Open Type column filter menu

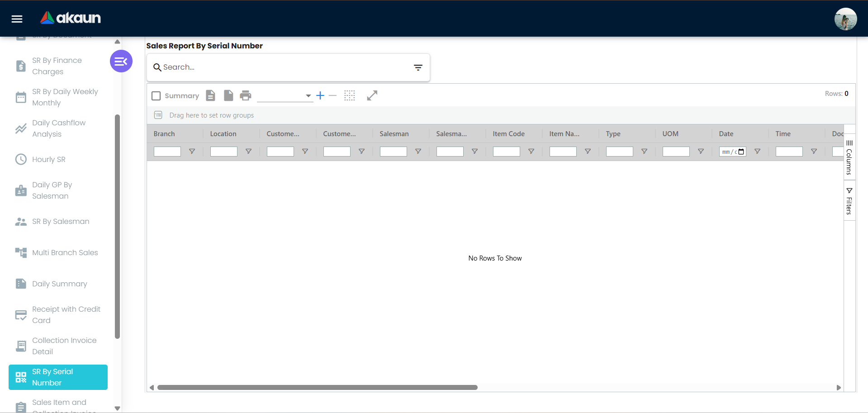tap(644, 152)
